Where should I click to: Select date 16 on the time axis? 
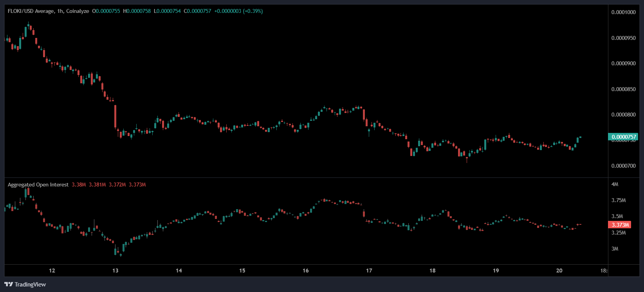coord(306,271)
